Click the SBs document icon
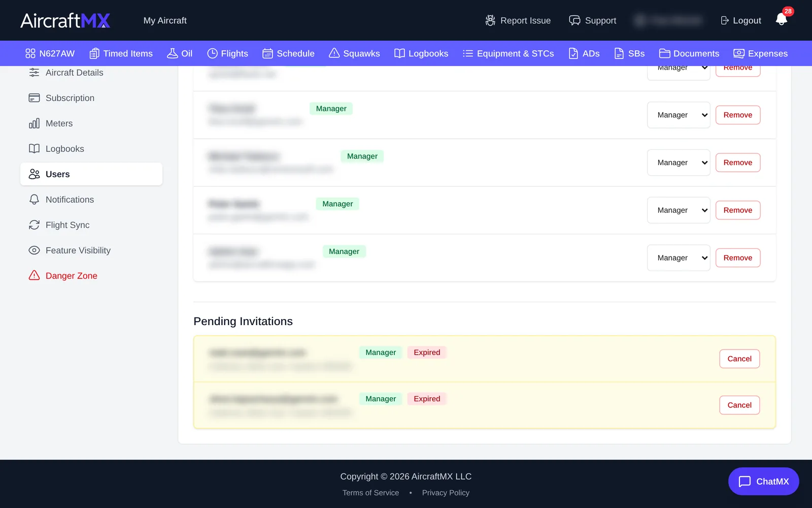The height and width of the screenshot is (508, 812). (619, 53)
